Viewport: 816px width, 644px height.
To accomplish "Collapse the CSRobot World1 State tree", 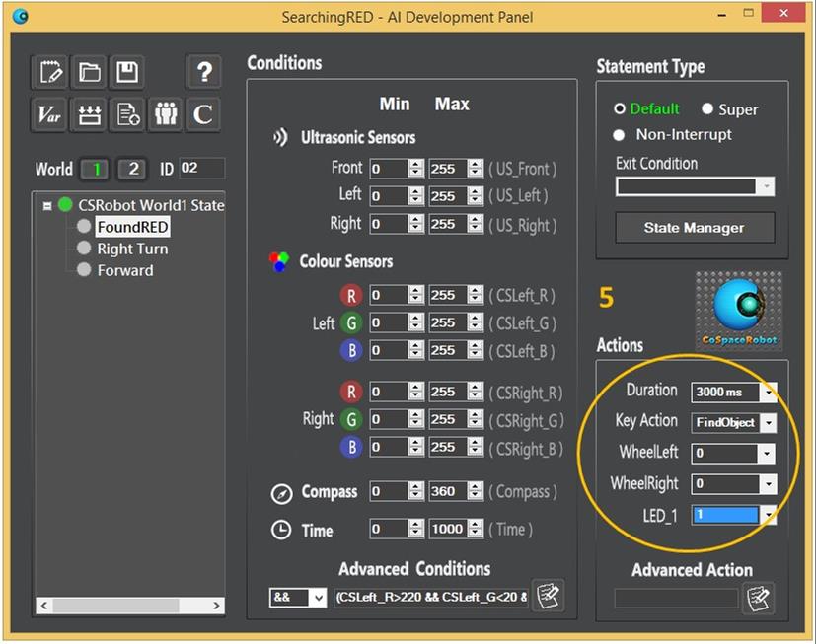I will pos(46,206).
